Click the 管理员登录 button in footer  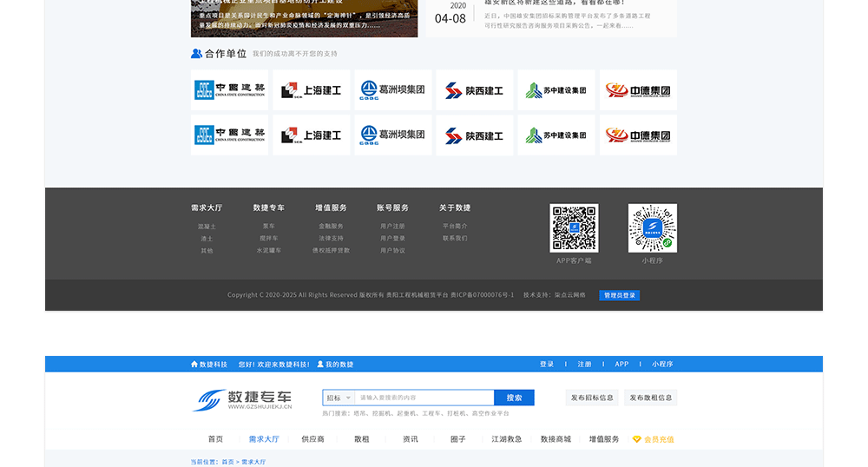(x=620, y=295)
